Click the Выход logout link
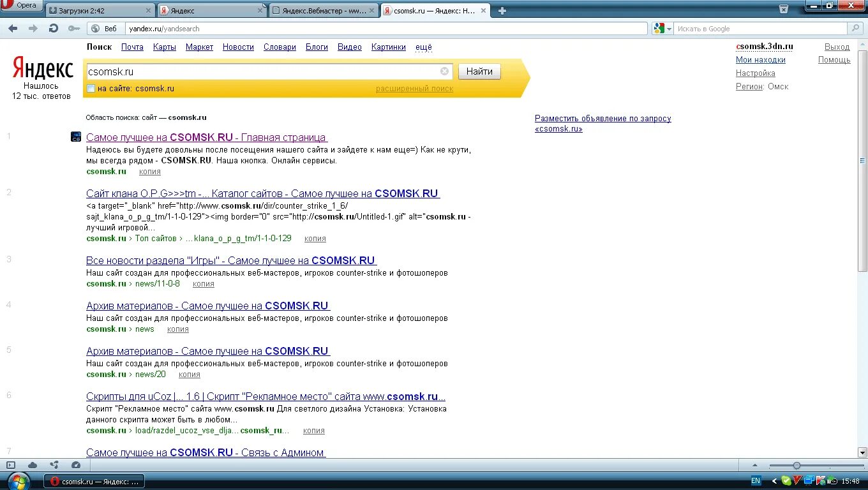Viewport: 868px width, 490px height. [837, 47]
